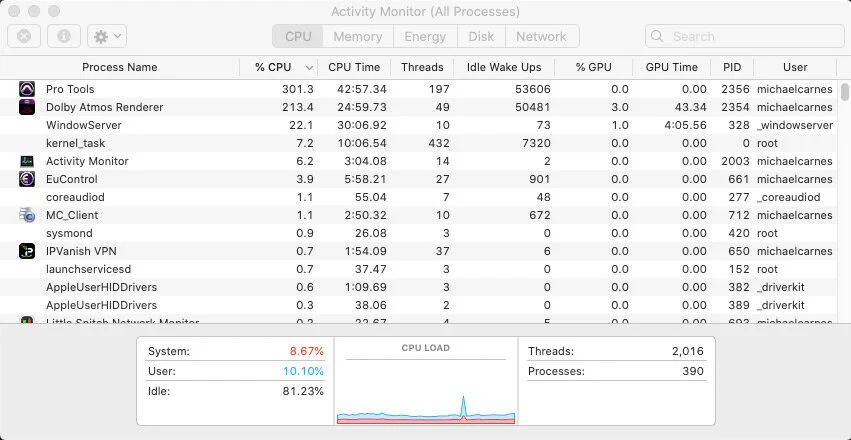
Task: Click the inspect process info button
Action: [x=64, y=36]
